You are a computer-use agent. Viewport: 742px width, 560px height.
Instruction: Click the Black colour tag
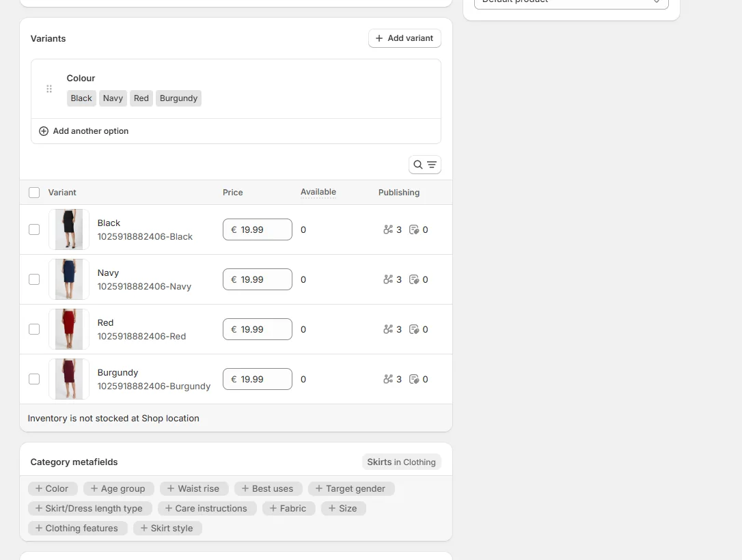(81, 98)
